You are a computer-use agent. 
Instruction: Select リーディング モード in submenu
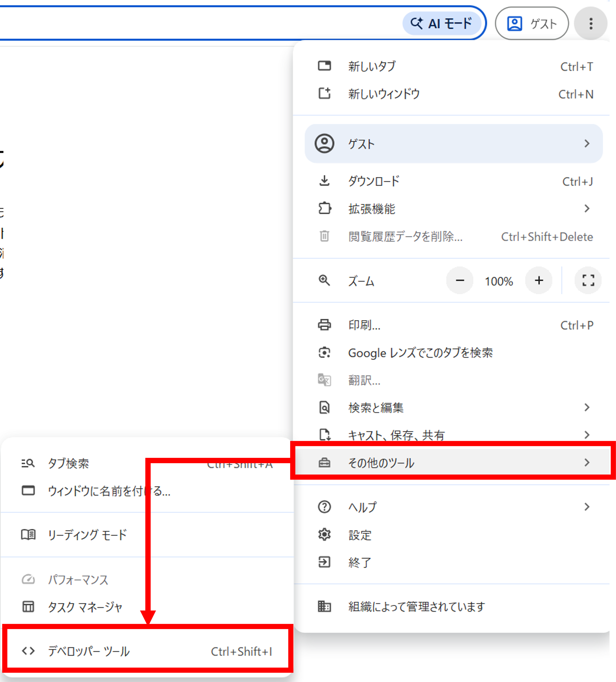[x=87, y=535]
